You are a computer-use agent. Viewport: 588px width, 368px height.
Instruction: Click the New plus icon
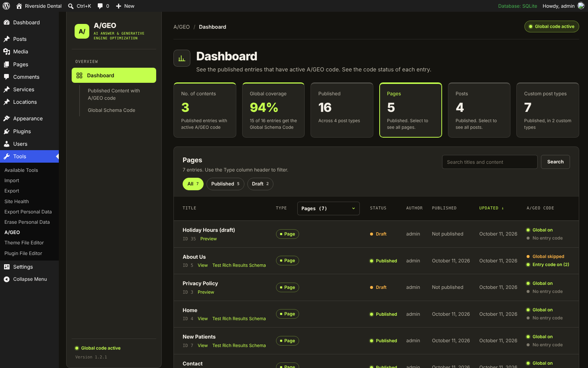pos(118,6)
